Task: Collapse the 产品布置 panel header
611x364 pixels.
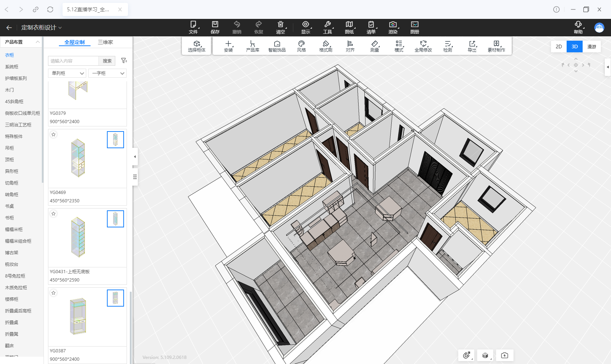Action: (x=37, y=42)
